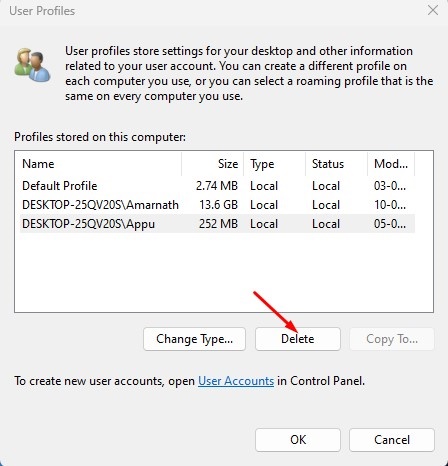Dismiss the dialog with Cancel
The width and height of the screenshot is (448, 466).
point(392,440)
